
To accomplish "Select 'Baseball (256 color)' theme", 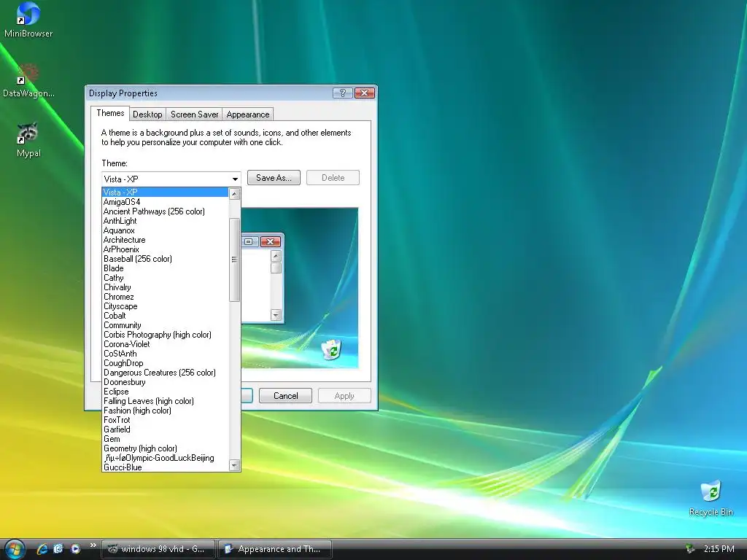I will pyautogui.click(x=166, y=259).
